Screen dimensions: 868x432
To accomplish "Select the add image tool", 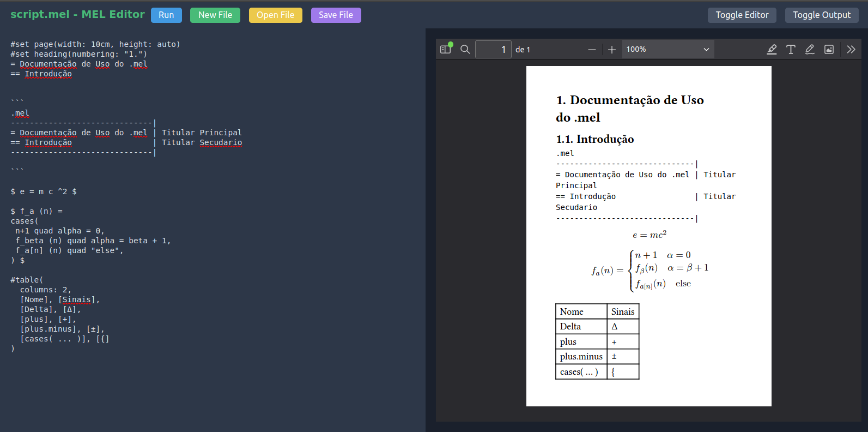I will tap(829, 50).
